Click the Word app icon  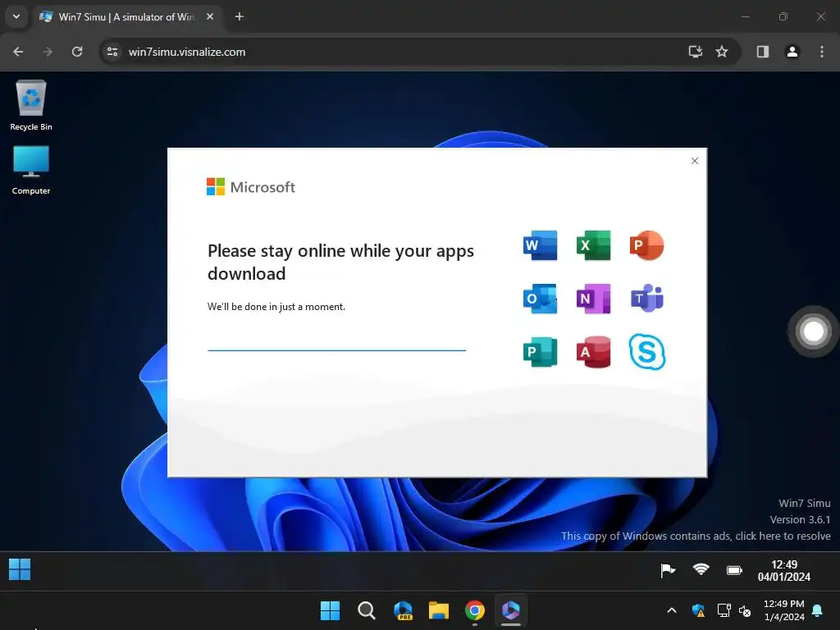coord(540,245)
